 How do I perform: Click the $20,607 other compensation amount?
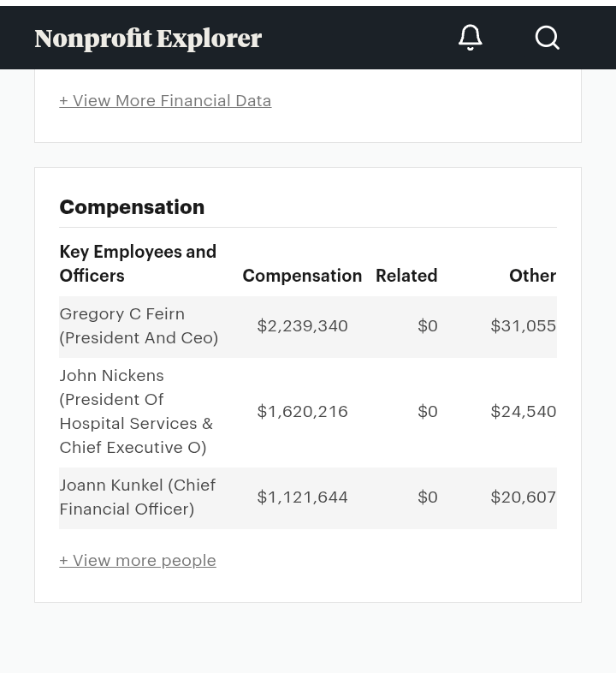click(523, 497)
